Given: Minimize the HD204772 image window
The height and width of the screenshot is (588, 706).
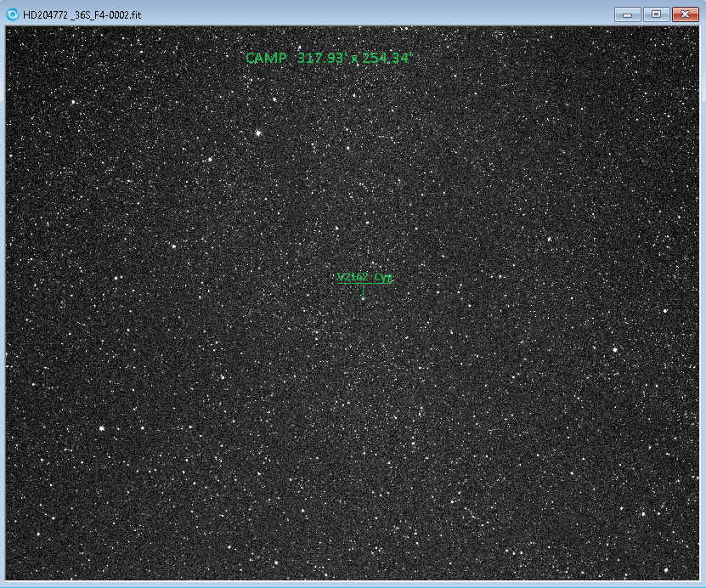Looking at the screenshot, I should [628, 14].
